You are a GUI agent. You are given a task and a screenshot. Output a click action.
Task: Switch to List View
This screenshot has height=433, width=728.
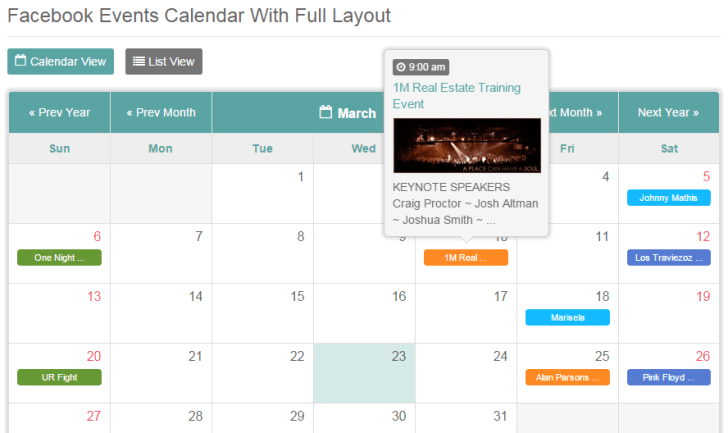click(x=164, y=61)
